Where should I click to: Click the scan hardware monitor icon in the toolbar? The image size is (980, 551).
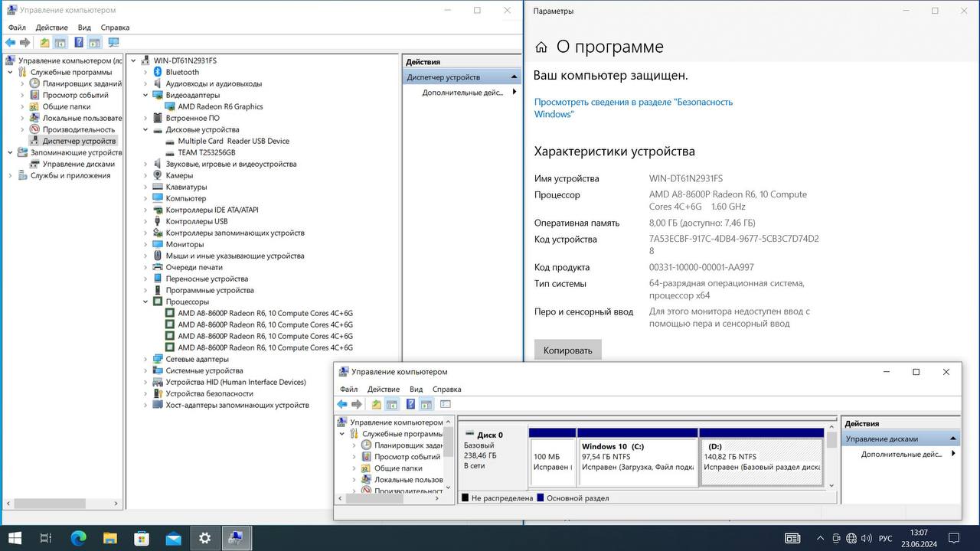click(113, 43)
